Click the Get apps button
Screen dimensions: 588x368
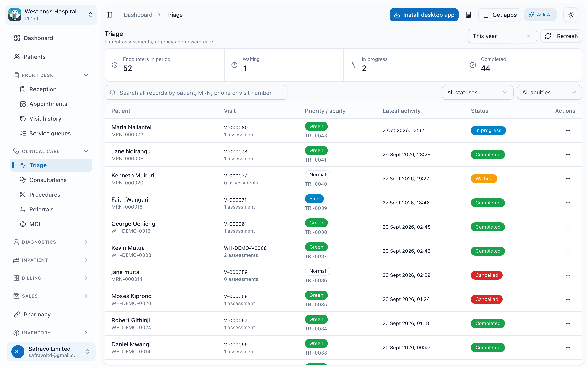[500, 15]
